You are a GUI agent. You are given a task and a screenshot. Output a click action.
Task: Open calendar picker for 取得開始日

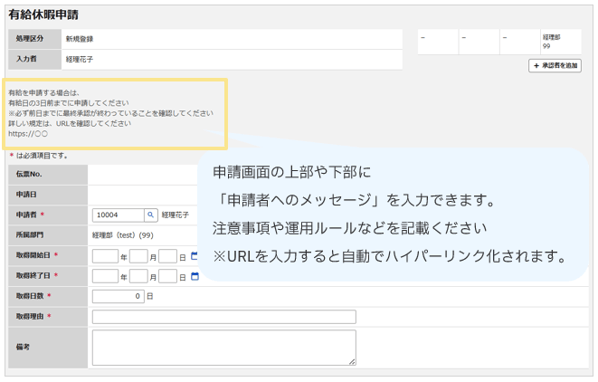tap(195, 256)
